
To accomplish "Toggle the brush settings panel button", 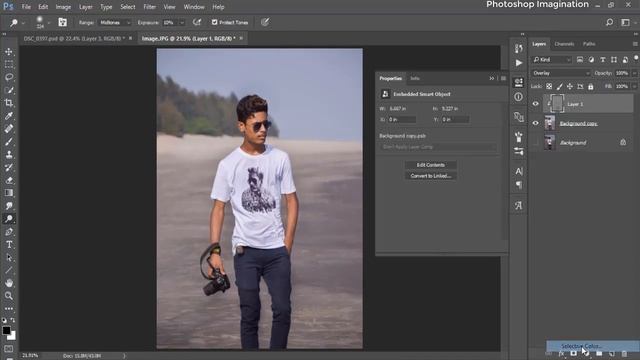I will 62,22.
